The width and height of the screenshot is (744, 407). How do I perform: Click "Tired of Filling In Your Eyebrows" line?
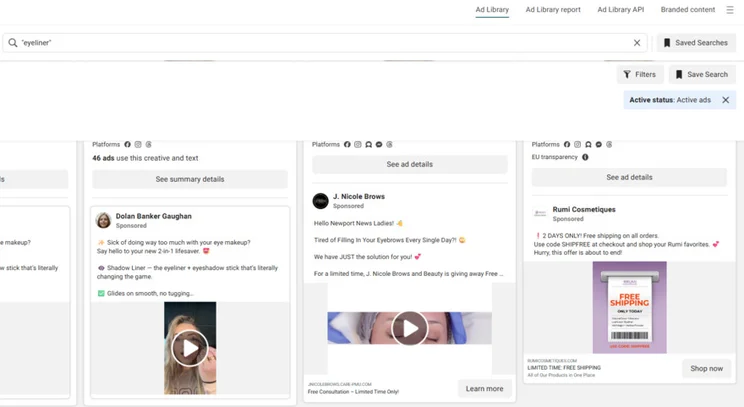tap(385, 240)
